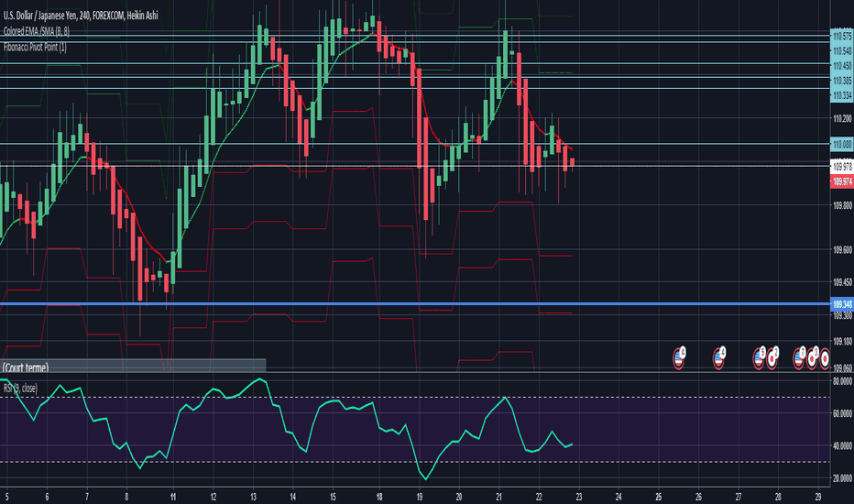Select the red 109.974 current price label
This screenshot has width=854, height=504.
(842, 181)
